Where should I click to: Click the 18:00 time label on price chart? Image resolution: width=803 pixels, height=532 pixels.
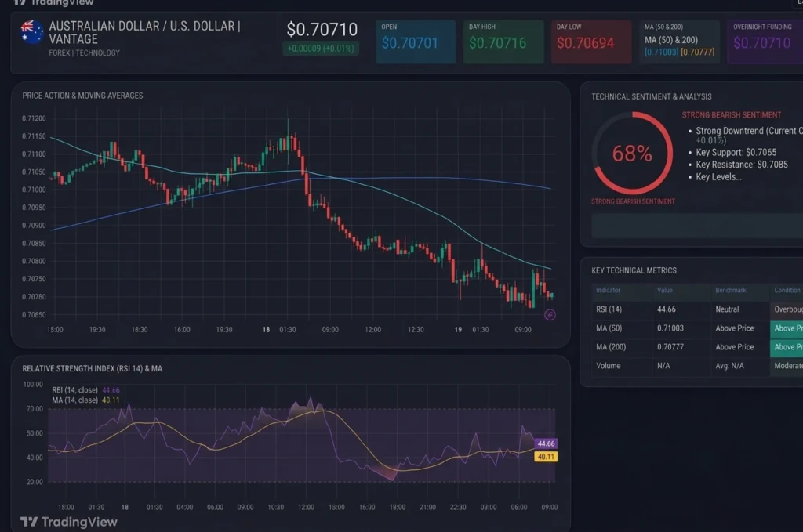tap(55, 329)
